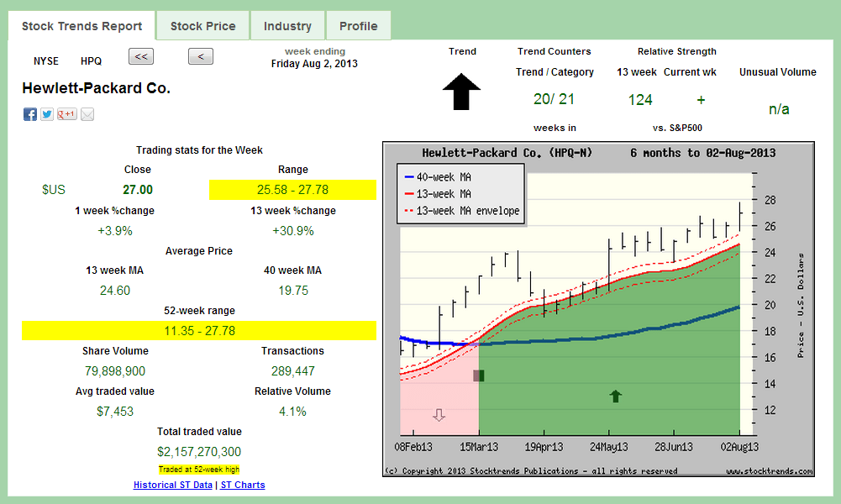Click the close price 27.00
The height and width of the screenshot is (504, 841).
(x=138, y=190)
